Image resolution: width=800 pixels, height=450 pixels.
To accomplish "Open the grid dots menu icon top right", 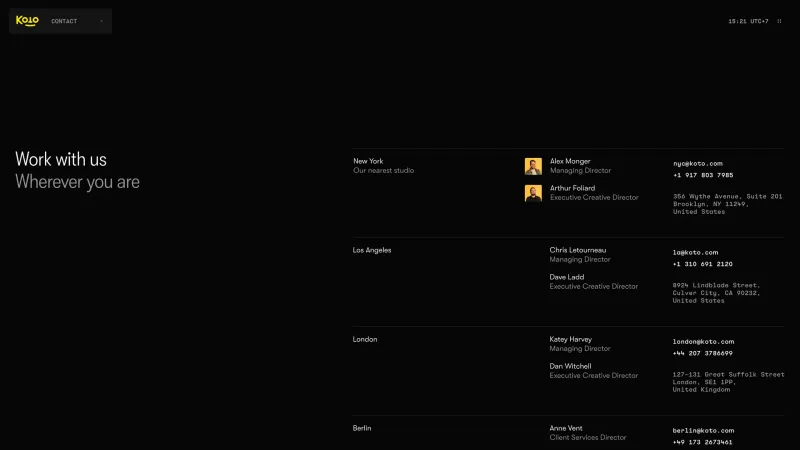I will pos(779,21).
